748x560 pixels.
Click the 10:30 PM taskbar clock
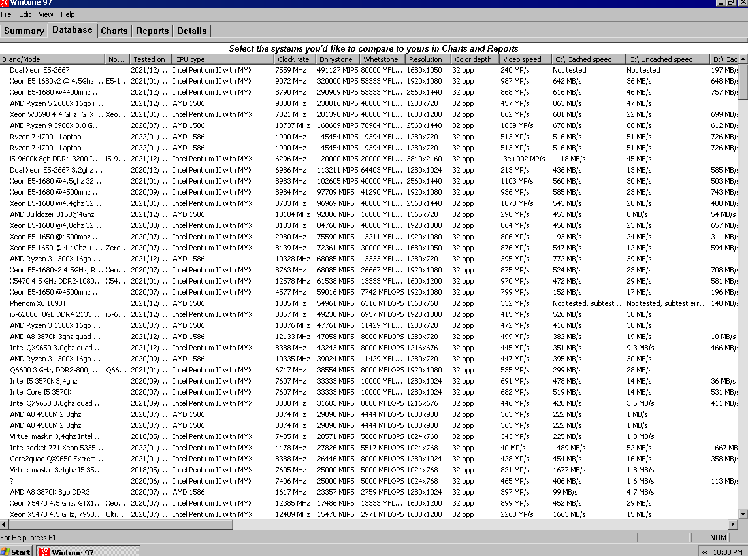click(728, 552)
